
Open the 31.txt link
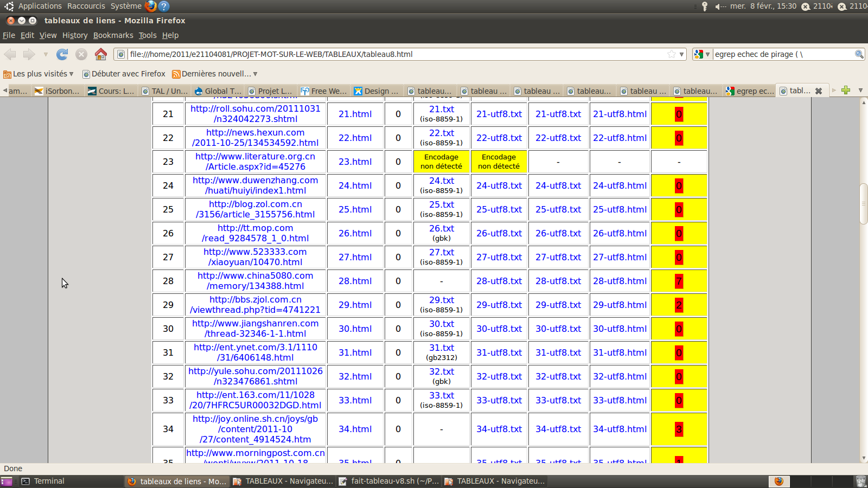[x=442, y=348]
